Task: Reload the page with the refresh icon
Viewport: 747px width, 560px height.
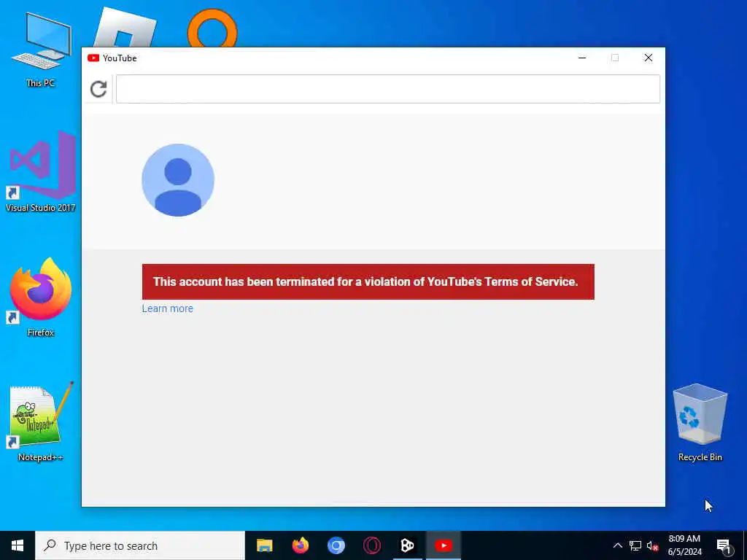Action: click(x=98, y=89)
